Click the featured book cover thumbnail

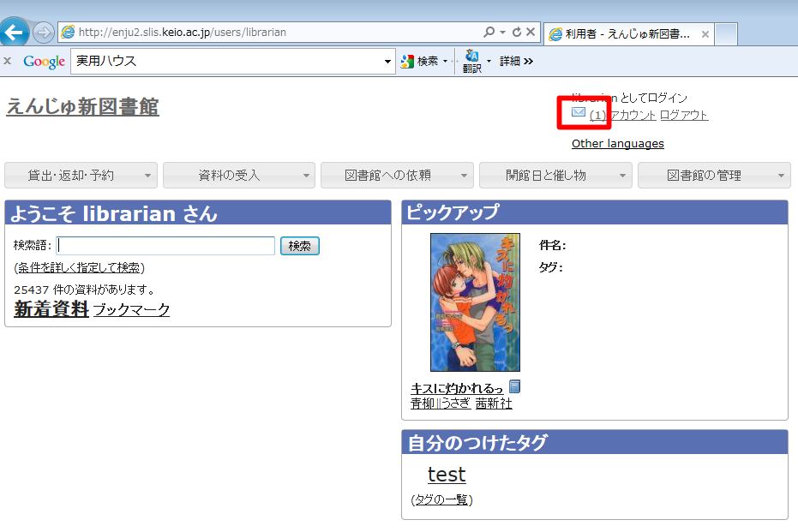point(476,302)
